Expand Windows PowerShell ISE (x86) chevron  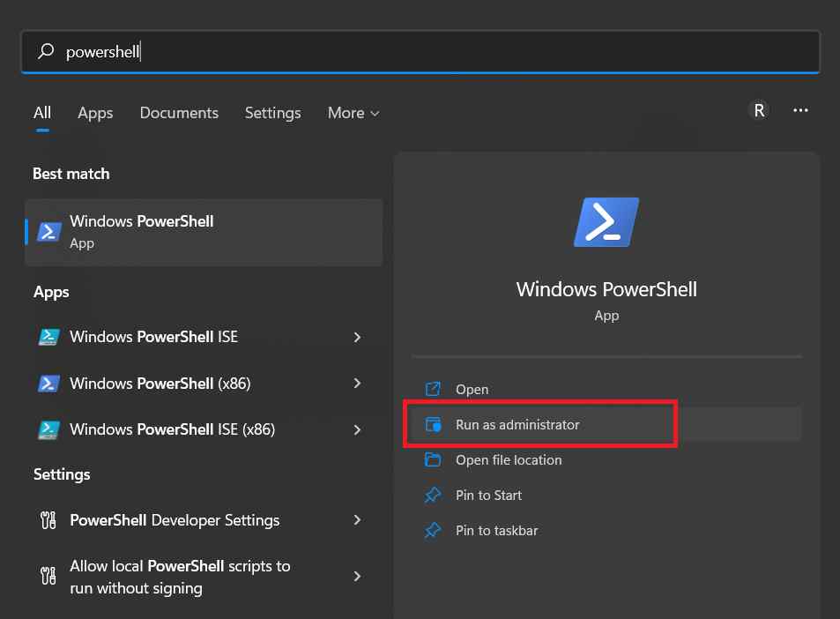click(x=357, y=429)
